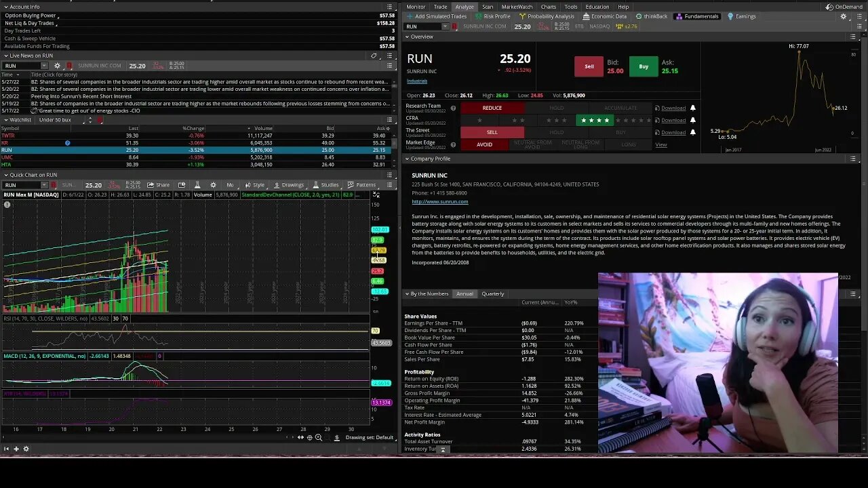Click the red Sell button
This screenshot has width=868, height=488.
[x=589, y=66]
